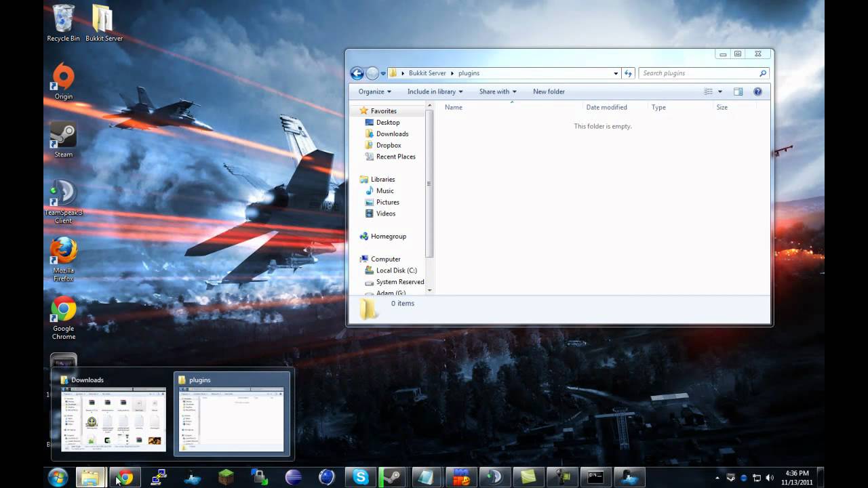The image size is (868, 488).
Task: Select Computer in the navigation pane
Action: (x=385, y=259)
